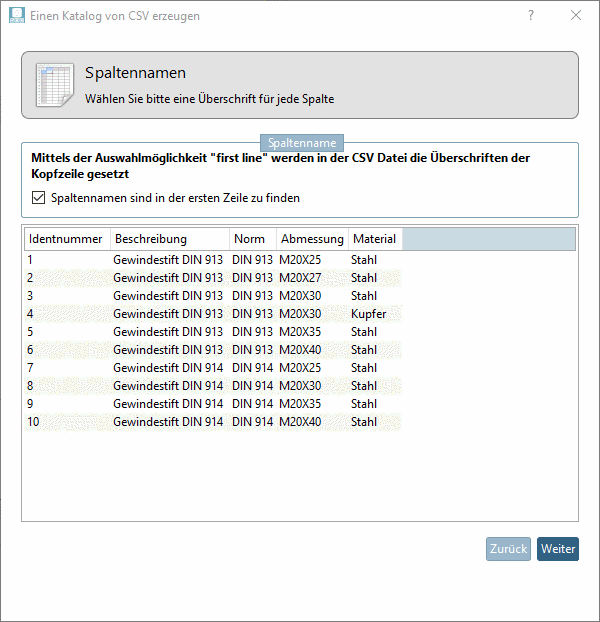600x622 pixels.
Task: Click the help question mark button
Action: click(x=531, y=15)
